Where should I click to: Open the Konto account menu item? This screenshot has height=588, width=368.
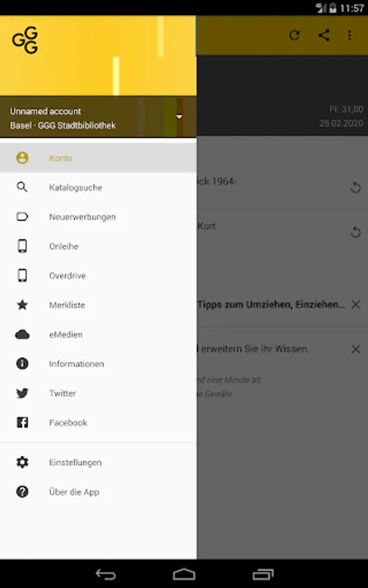[x=98, y=158]
